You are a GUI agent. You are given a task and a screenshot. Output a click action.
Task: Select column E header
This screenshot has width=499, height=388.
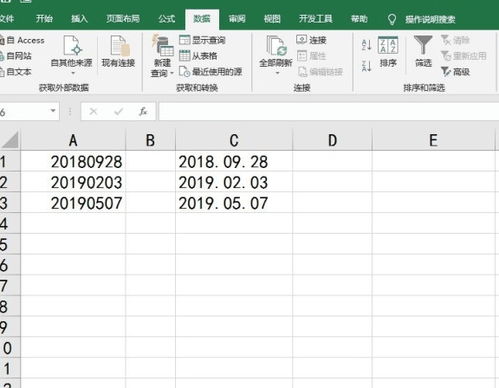433,140
